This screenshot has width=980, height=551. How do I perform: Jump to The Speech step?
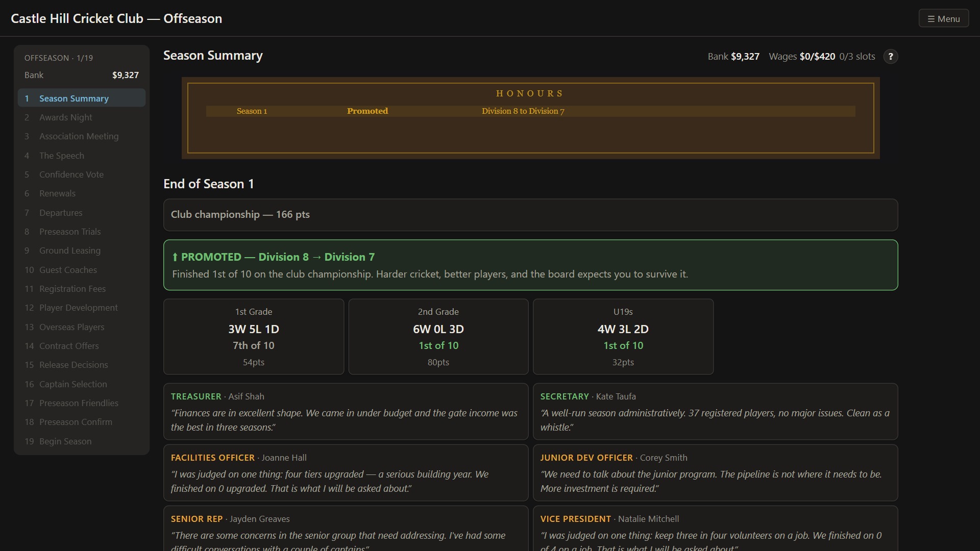[82, 156]
